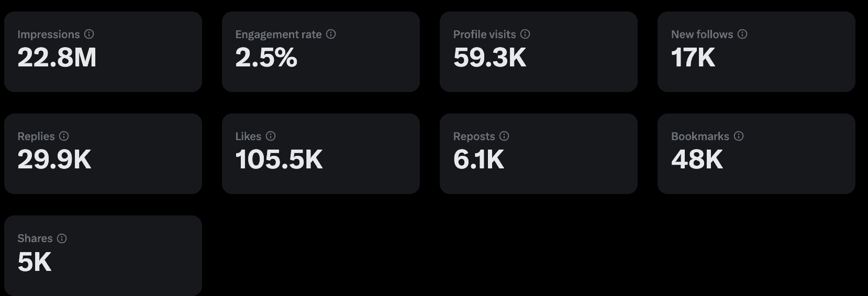The width and height of the screenshot is (868, 296).
Task: Click the Replies info icon
Action: pos(64,136)
